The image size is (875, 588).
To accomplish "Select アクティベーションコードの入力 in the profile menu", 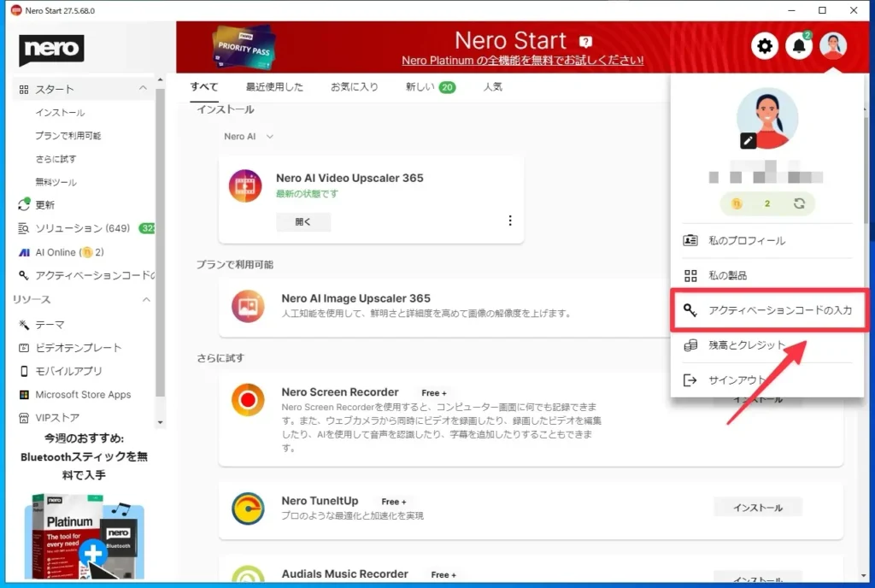I will point(769,309).
